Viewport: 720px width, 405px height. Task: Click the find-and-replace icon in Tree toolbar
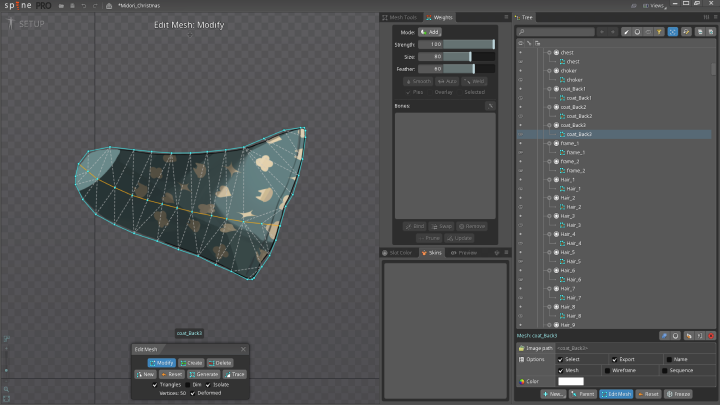coord(686,32)
